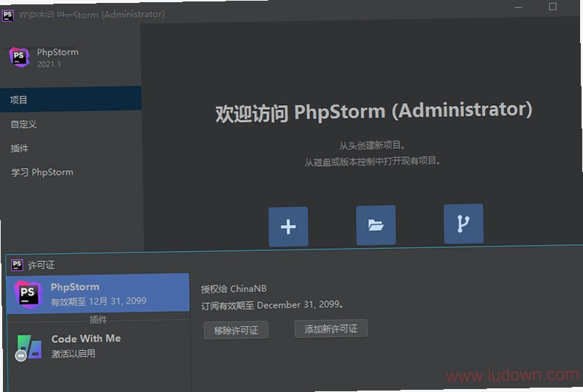Viewport: 583px width, 392px height.
Task: Click the open folder icon
Action: click(376, 225)
